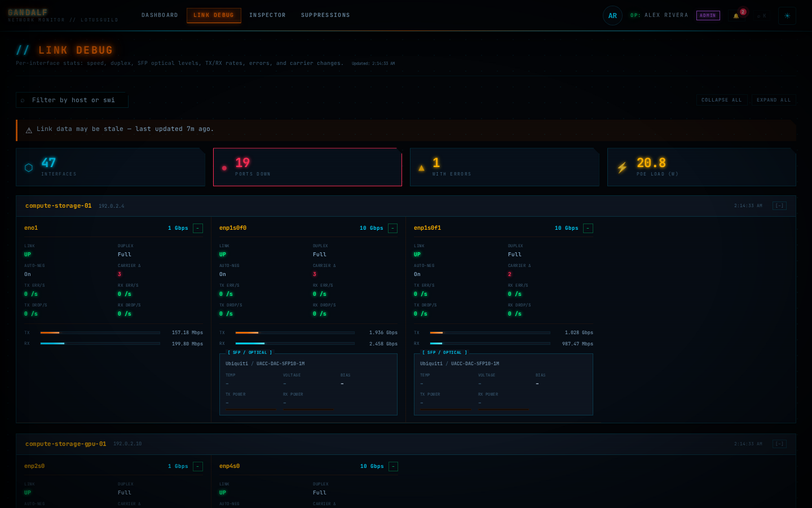812x508 pixels.
Task: Collapse the eno1 interface card
Action: point(198,228)
